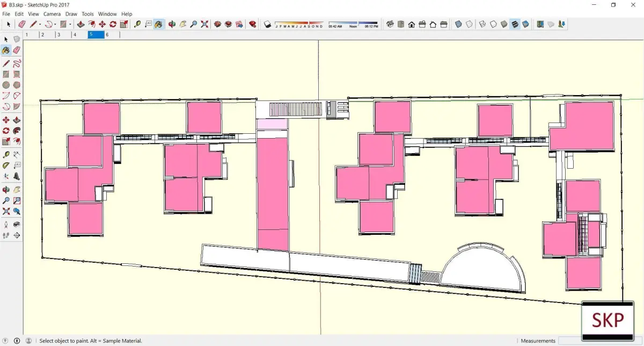
Task: Pick the Rotated Rectangle tool
Action: 17,75
